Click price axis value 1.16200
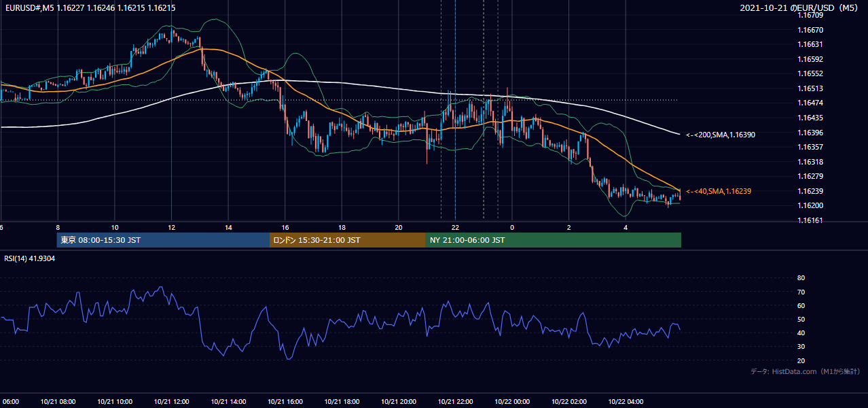This screenshot has height=408, width=868. tap(811, 205)
